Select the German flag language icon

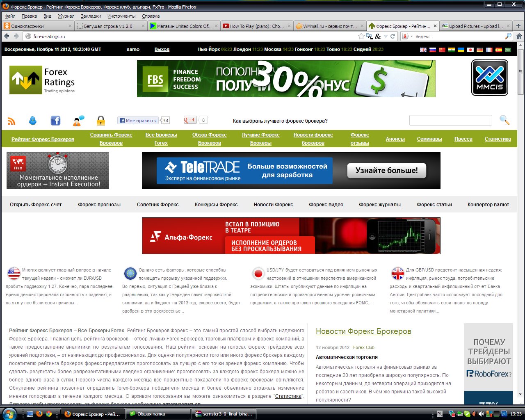pyautogui.click(x=480, y=50)
